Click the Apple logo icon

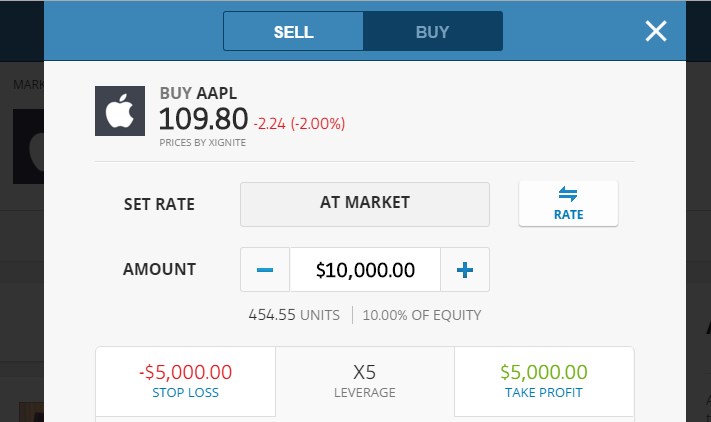tap(120, 111)
